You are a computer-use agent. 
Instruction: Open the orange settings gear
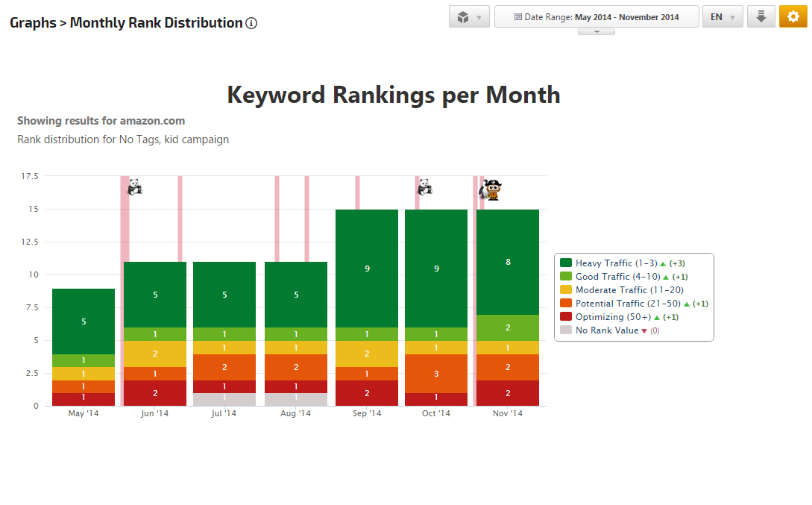tap(793, 17)
